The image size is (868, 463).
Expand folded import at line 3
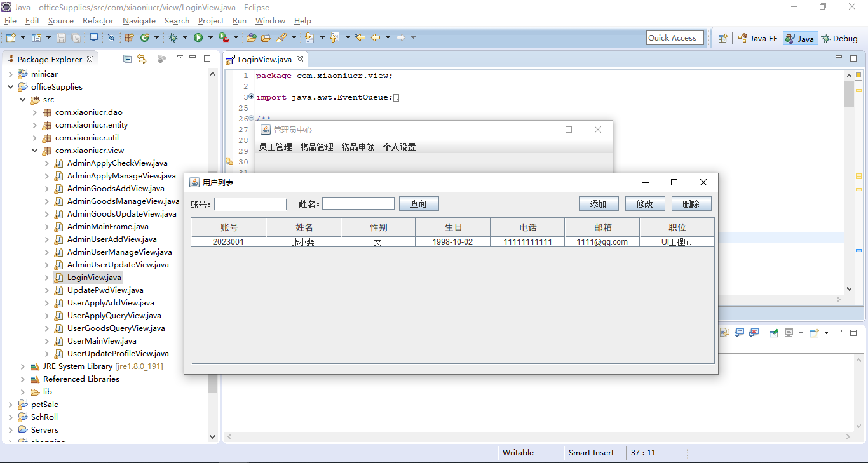pos(251,97)
